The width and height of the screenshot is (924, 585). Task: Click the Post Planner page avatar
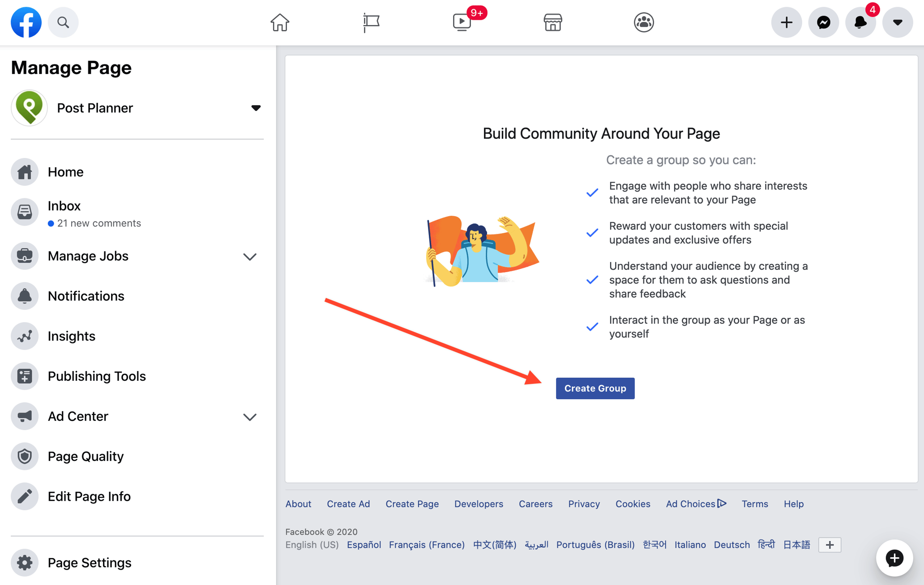[30, 108]
